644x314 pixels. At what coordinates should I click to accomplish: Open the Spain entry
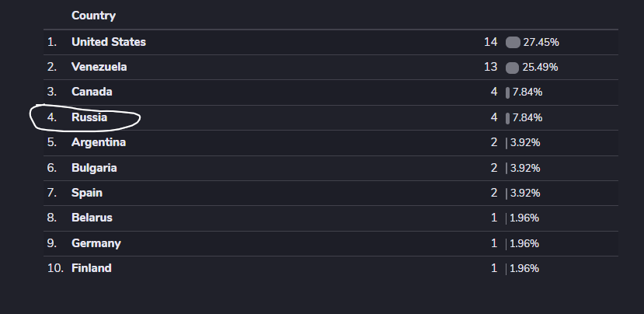tap(86, 193)
